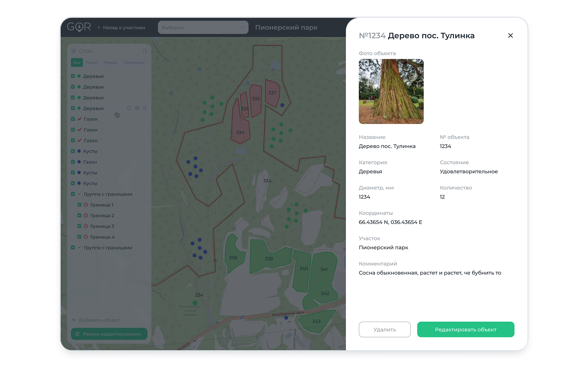Click the pentagon icon of Граница 3
588x368 pixels.
86,226
